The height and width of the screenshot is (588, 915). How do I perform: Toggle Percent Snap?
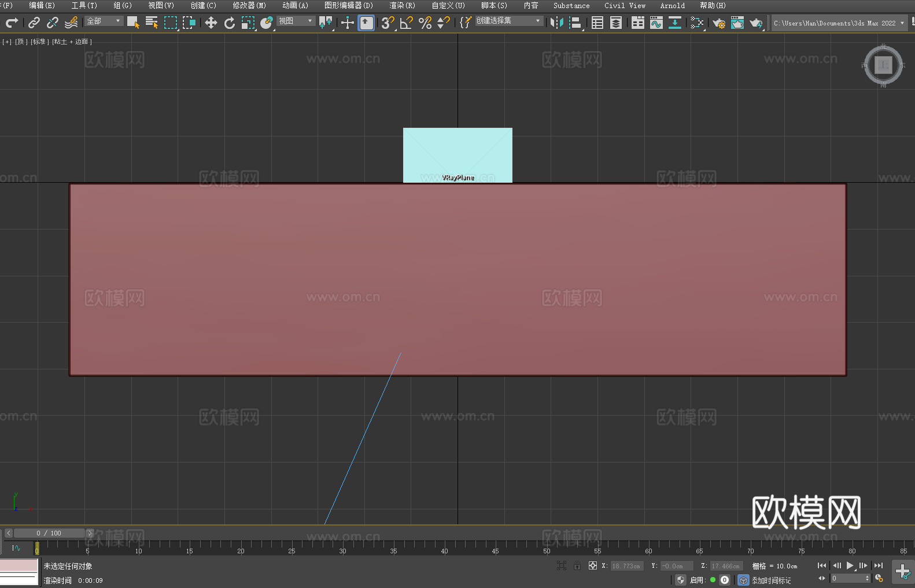[425, 23]
